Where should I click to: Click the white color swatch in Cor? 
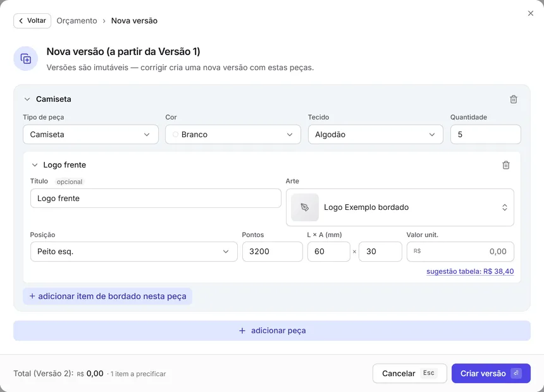[x=176, y=135]
